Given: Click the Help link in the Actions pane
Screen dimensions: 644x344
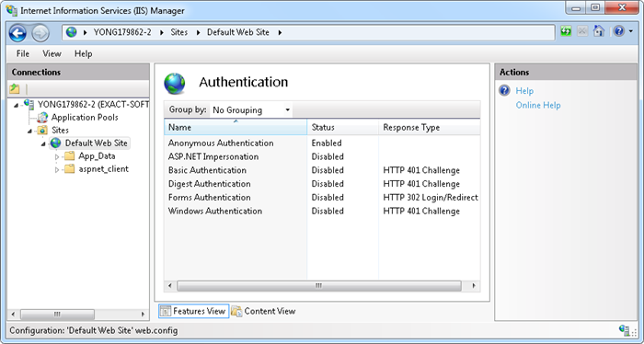Looking at the screenshot, I should pyautogui.click(x=524, y=91).
